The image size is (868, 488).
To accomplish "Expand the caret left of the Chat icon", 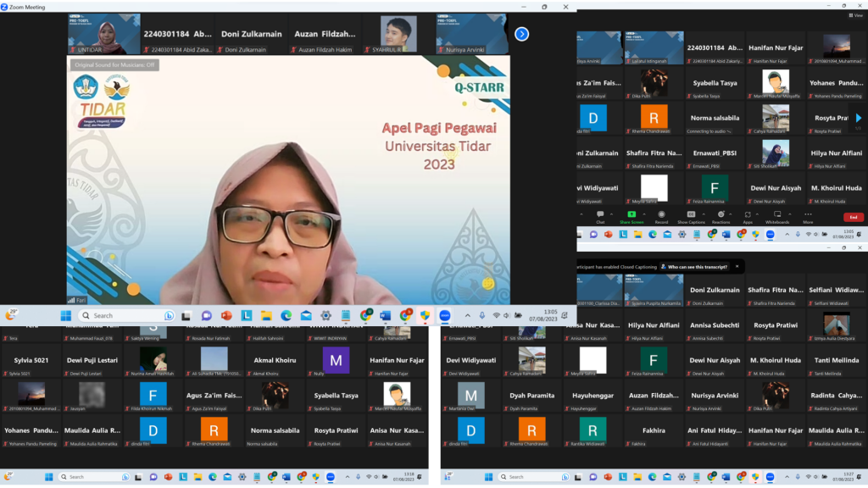I will pos(581,214).
